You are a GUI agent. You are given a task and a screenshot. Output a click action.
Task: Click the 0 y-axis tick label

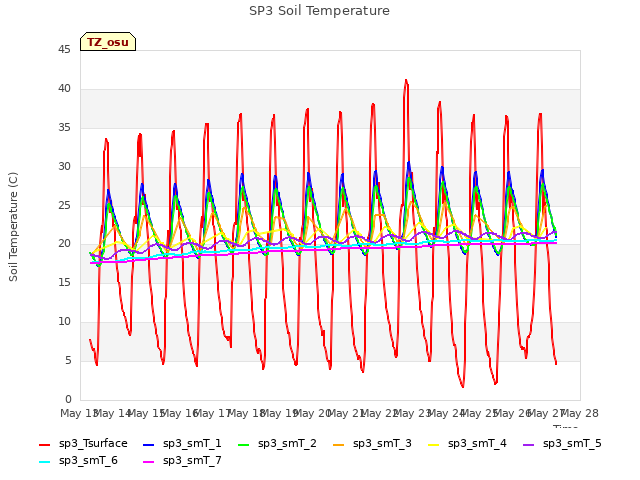click(x=68, y=399)
